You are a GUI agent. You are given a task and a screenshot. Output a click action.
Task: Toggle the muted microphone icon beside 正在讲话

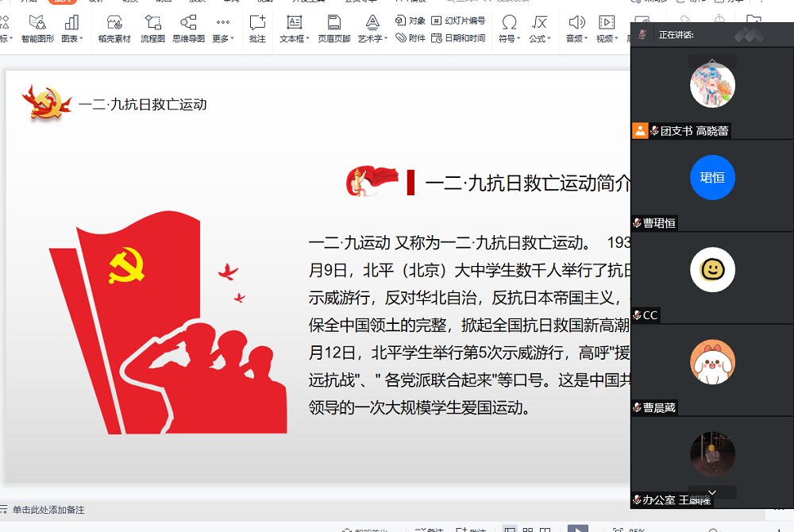coord(642,35)
